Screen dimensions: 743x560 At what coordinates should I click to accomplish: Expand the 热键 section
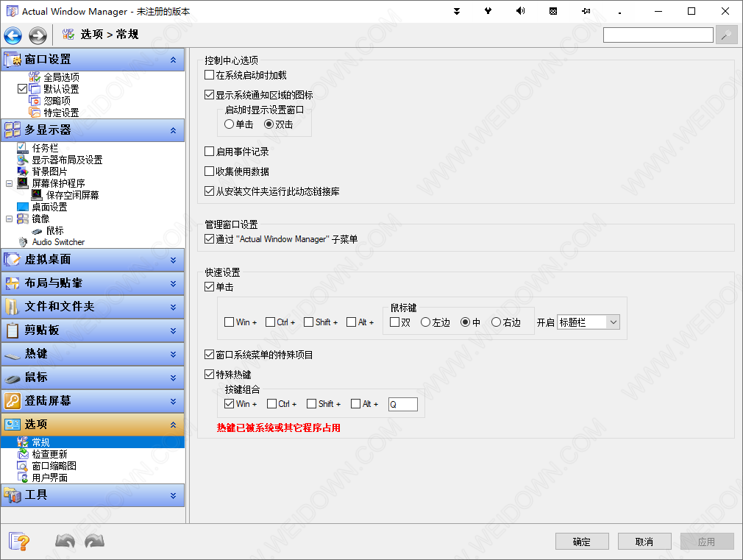coord(174,354)
